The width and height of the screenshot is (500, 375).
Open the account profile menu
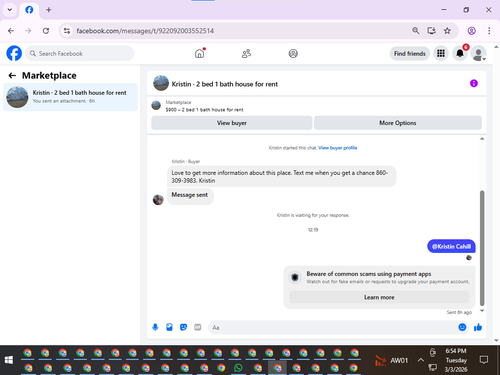(x=478, y=53)
